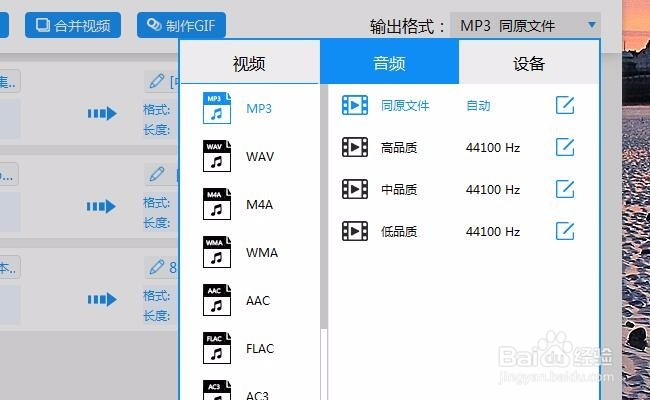Select the AC3 format icon

point(216,390)
